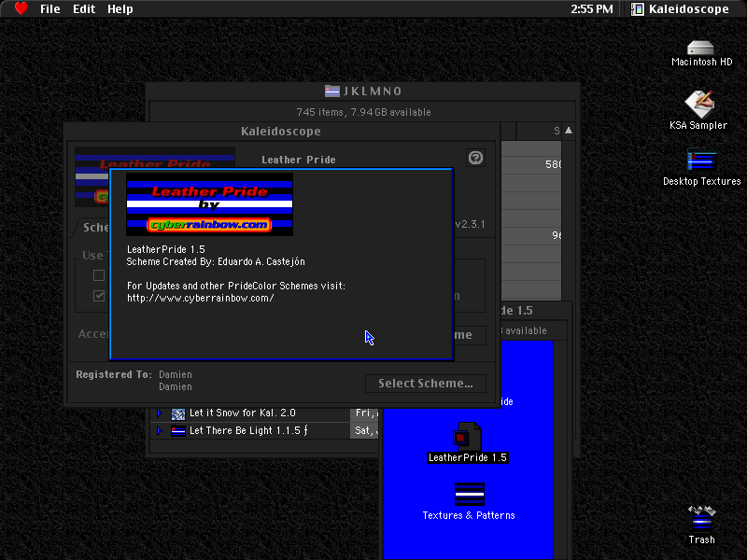Screen dimensions: 747x560
Task: Click the http://www.cyberrainbow.com/ link text
Action: coord(201,298)
